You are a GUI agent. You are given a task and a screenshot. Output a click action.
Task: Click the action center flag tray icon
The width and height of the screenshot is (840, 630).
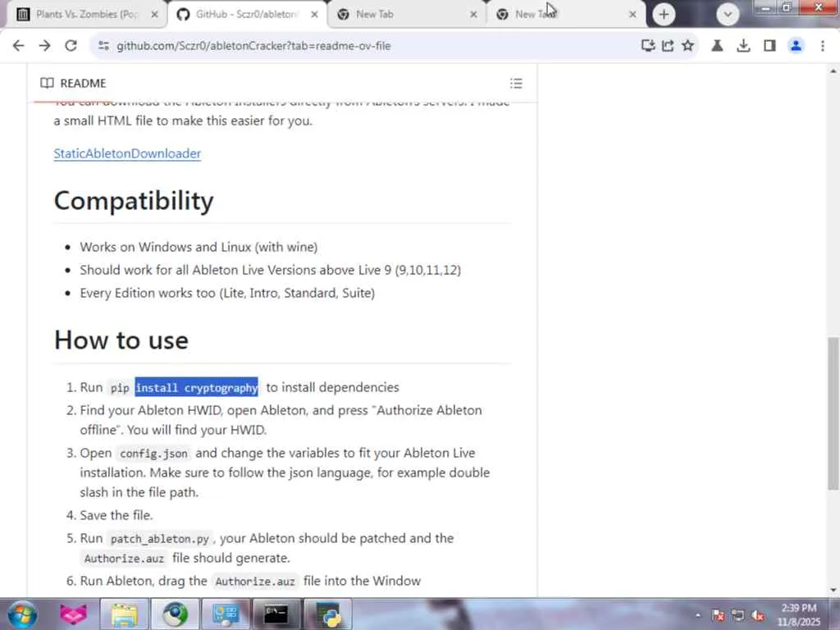coord(719,615)
